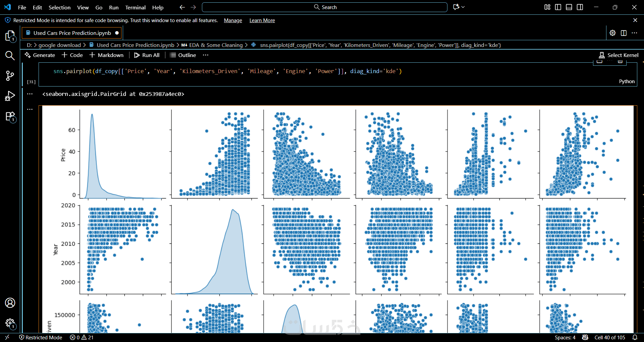
Task: Open the Search view in activity bar
Action: (x=10, y=56)
